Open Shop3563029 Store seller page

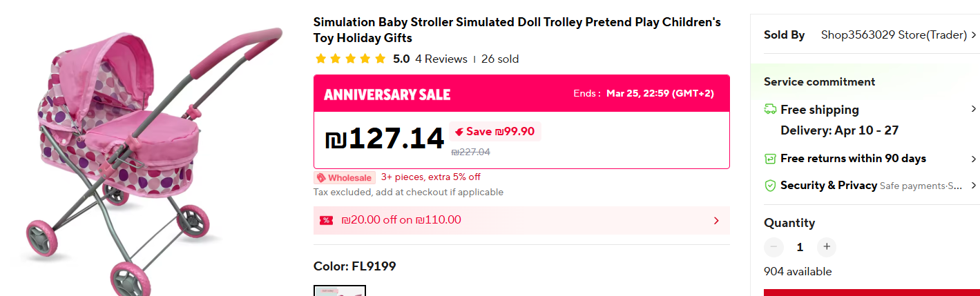coord(893,34)
